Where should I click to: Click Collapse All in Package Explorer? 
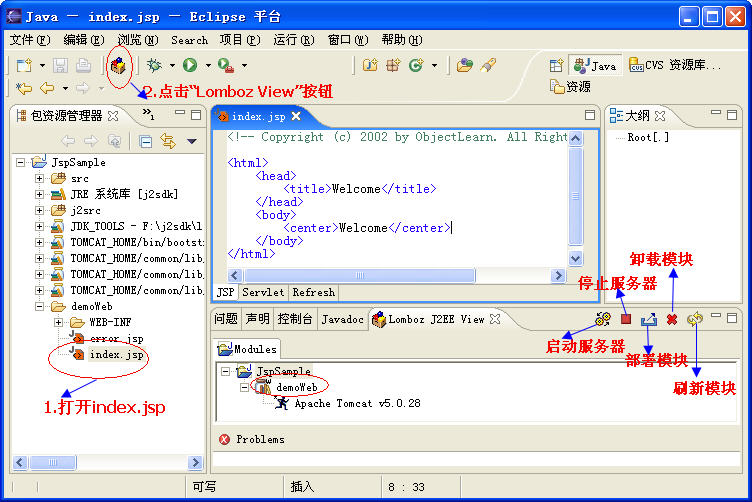pos(146,141)
